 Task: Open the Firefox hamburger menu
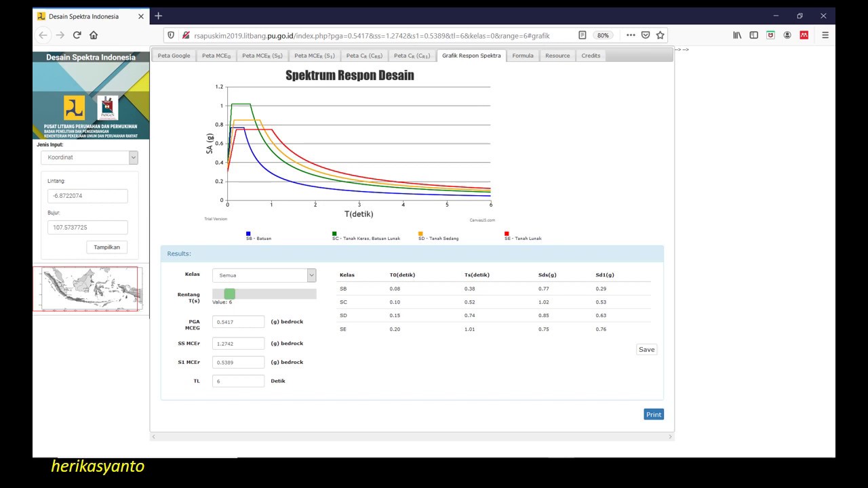[x=825, y=35]
